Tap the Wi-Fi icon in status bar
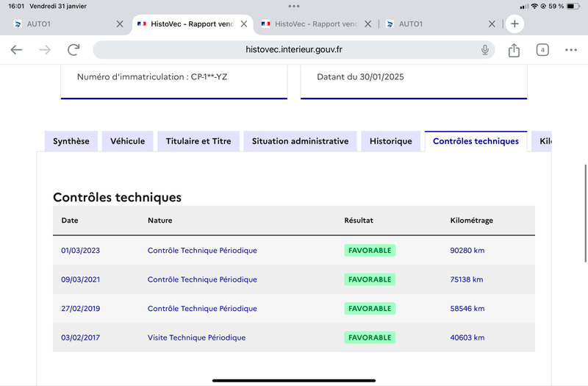Screen dimensions: 588x386 tap(534, 6)
